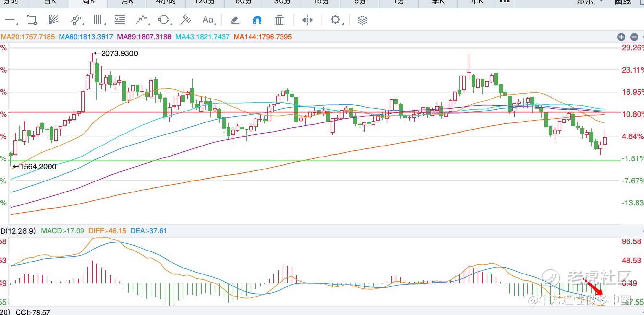This screenshot has height=315, width=644.
Task: Switch to the 4小时 period tab
Action: (166, 2)
